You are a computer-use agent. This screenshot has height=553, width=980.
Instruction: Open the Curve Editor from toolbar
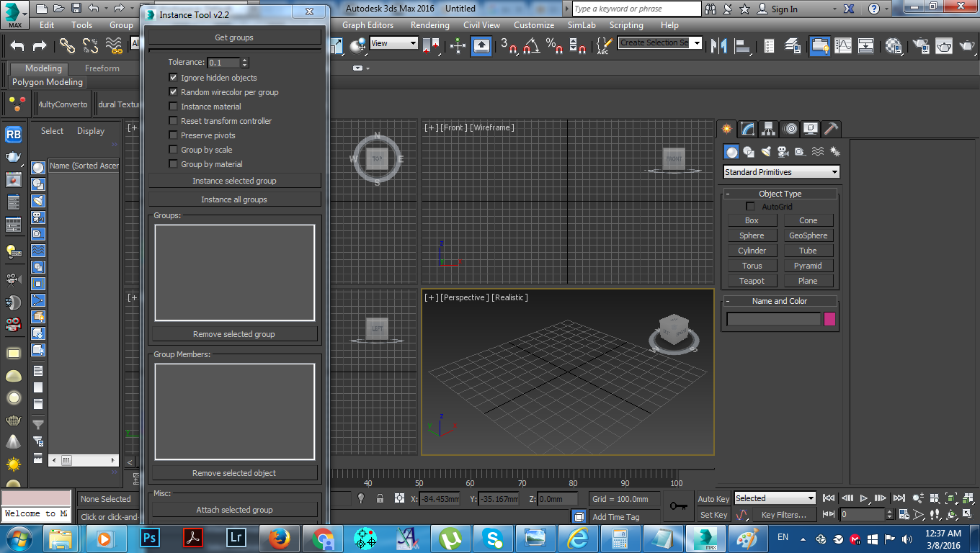(x=843, y=45)
